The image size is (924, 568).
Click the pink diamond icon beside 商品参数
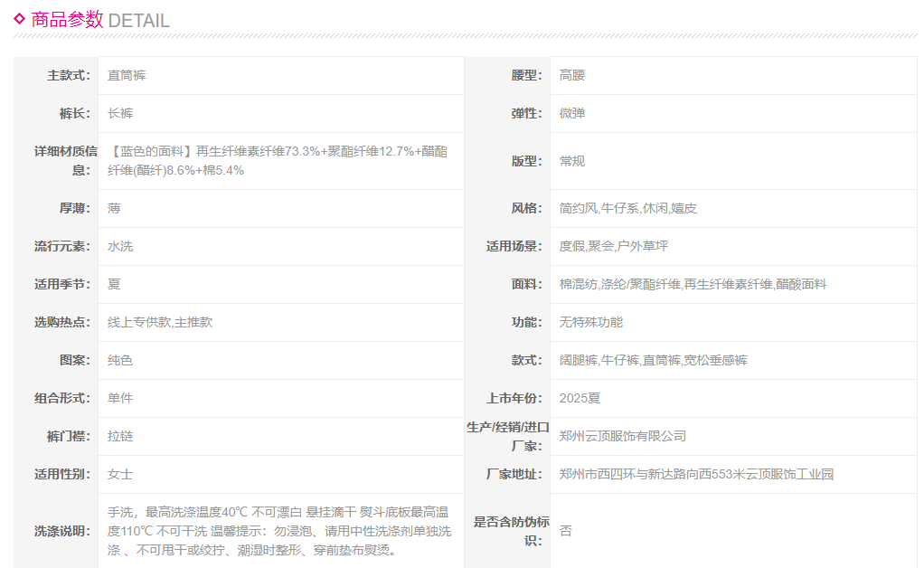click(x=19, y=17)
